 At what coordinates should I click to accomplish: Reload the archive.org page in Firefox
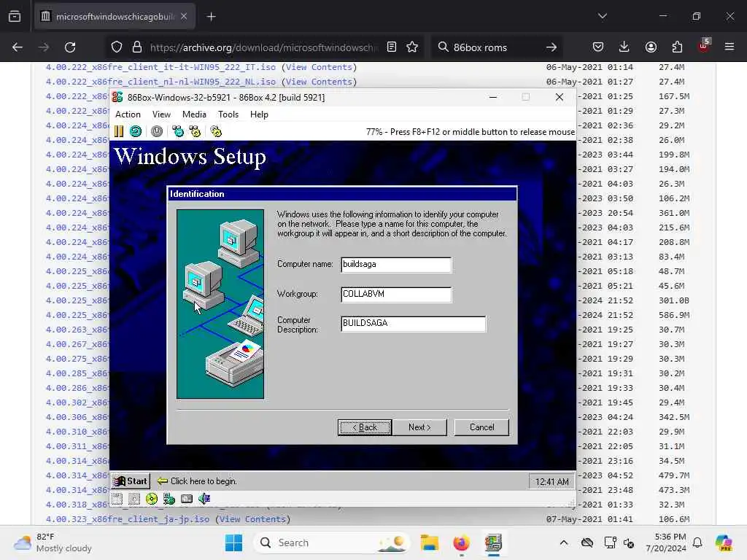tap(70, 47)
